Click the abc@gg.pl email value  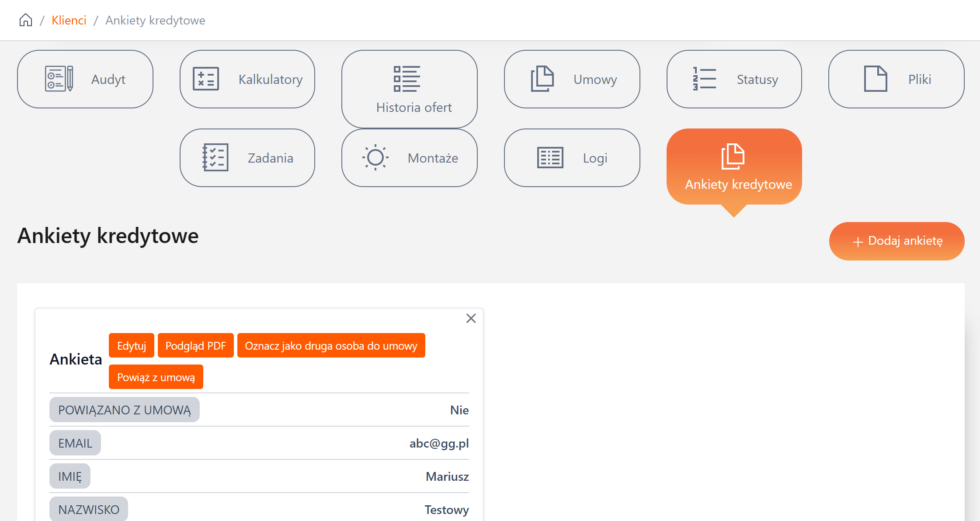pos(439,443)
